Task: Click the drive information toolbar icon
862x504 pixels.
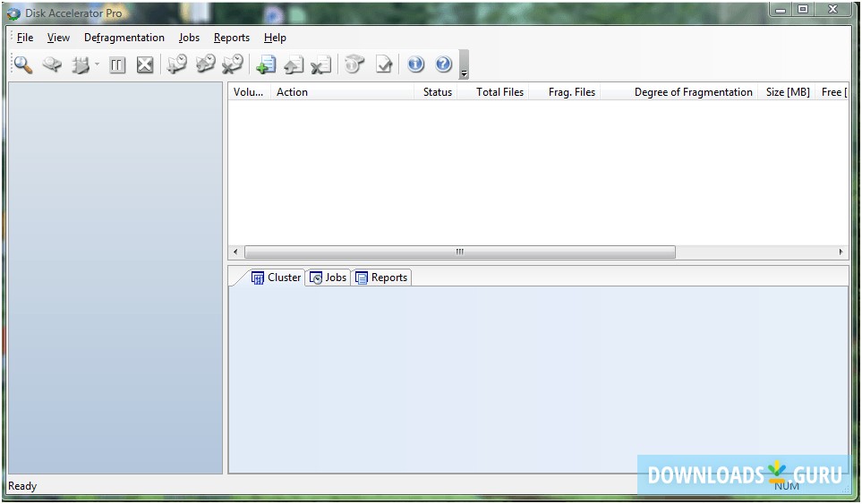Action: [355, 64]
